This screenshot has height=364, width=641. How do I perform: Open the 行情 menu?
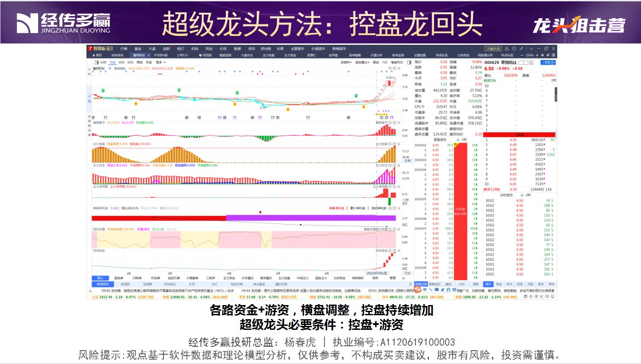(x=124, y=49)
